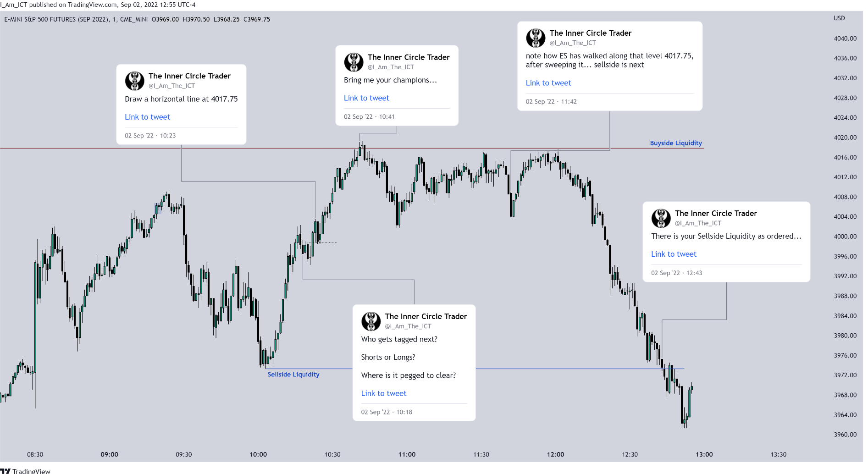This screenshot has width=868, height=474.
Task: Open Link to tweet under "Where is it pegged to clear?"
Action: [x=384, y=393]
